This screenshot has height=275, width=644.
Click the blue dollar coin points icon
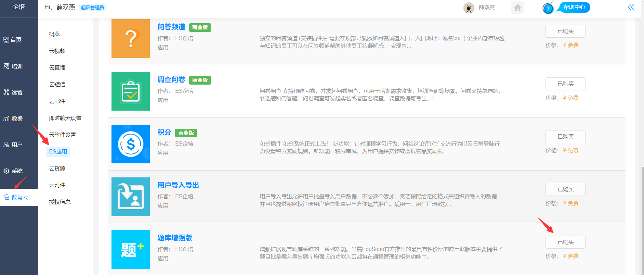point(130,144)
